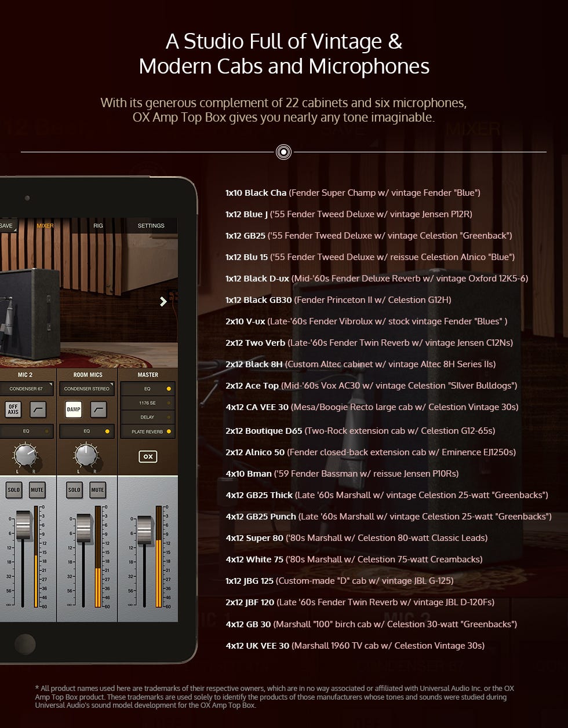Image resolution: width=568 pixels, height=728 pixels.
Task: Click the "ROOM MICS" channel label
Action: coord(88,375)
